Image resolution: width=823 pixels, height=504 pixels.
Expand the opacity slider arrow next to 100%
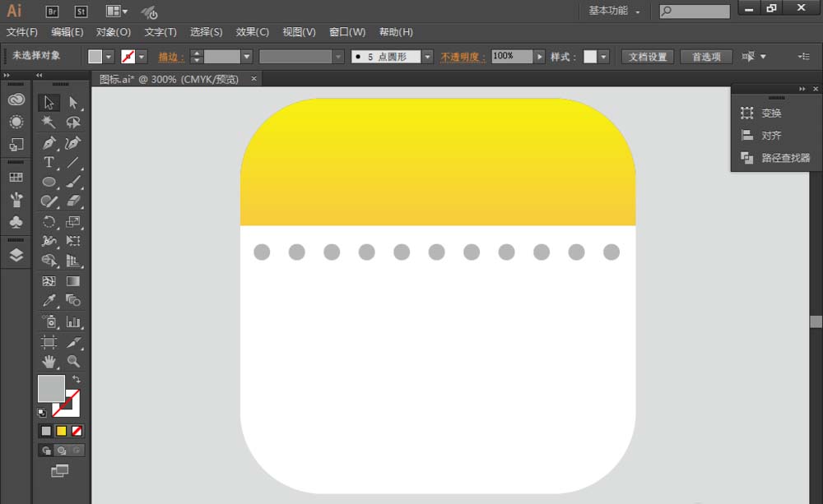tap(539, 56)
